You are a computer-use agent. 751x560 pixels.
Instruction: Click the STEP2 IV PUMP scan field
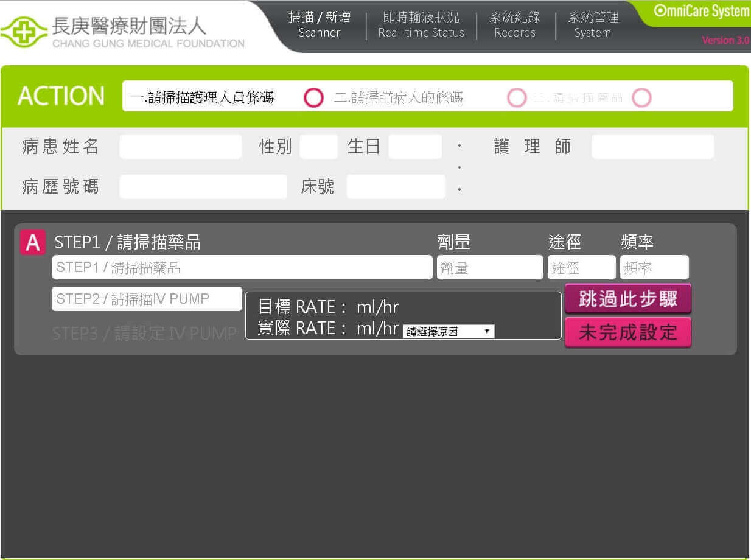pos(147,299)
